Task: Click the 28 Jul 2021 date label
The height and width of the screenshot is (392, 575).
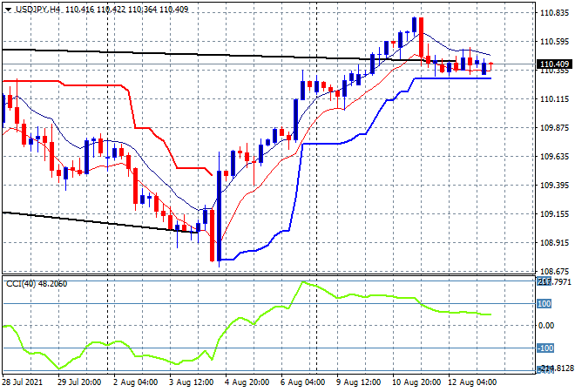Action: (23, 382)
